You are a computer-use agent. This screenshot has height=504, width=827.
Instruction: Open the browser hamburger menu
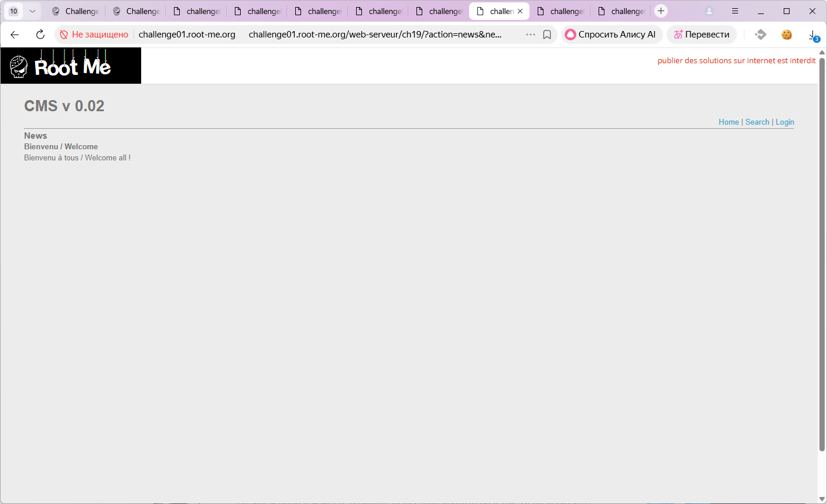click(735, 11)
